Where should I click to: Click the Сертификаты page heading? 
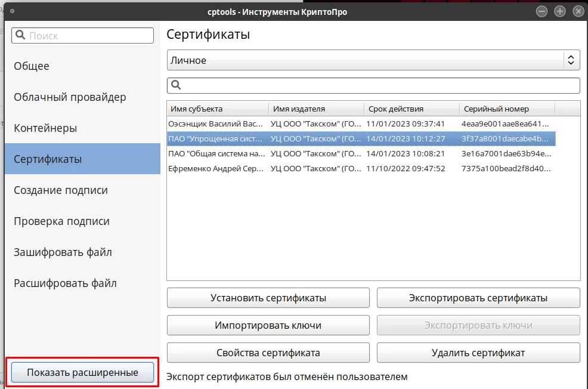tap(208, 35)
